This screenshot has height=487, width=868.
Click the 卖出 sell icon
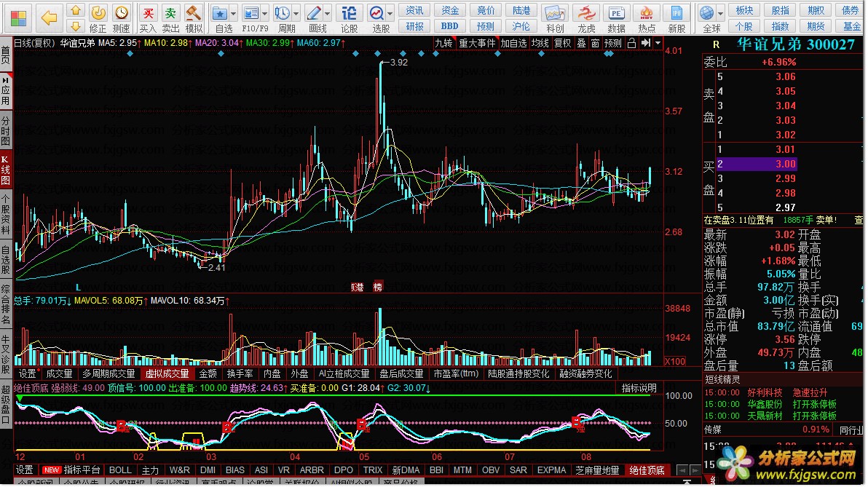(x=170, y=19)
